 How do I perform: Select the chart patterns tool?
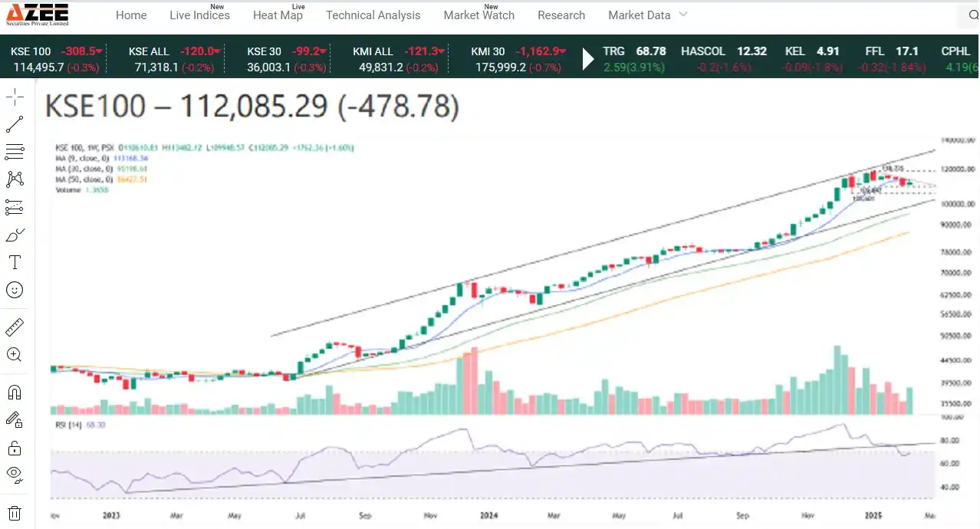[x=15, y=179]
